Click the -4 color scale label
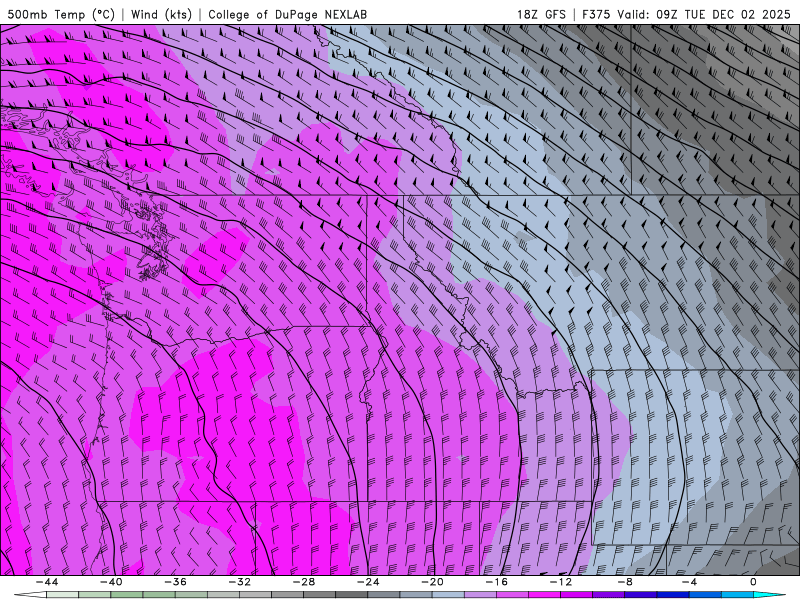 [x=689, y=582]
